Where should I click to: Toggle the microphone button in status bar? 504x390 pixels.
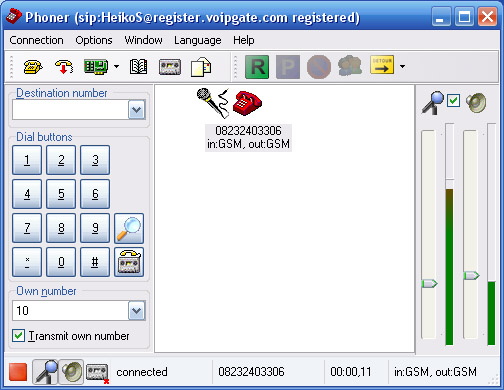(x=45, y=372)
